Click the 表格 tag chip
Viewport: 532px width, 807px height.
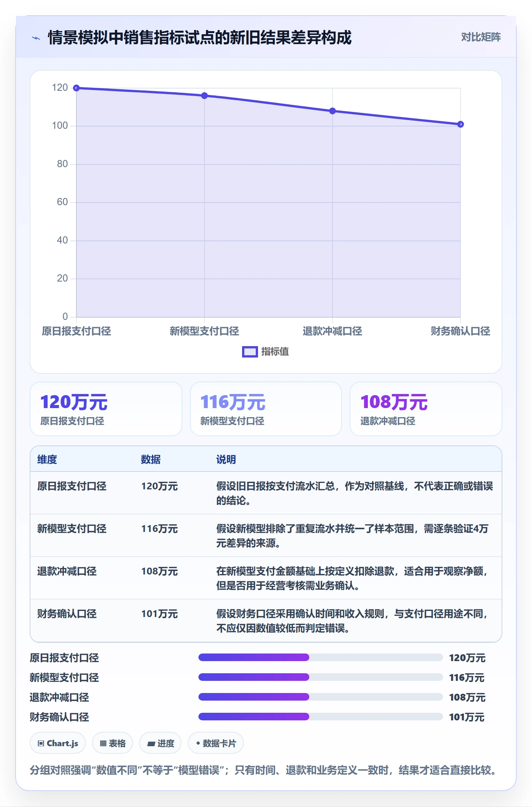[112, 743]
